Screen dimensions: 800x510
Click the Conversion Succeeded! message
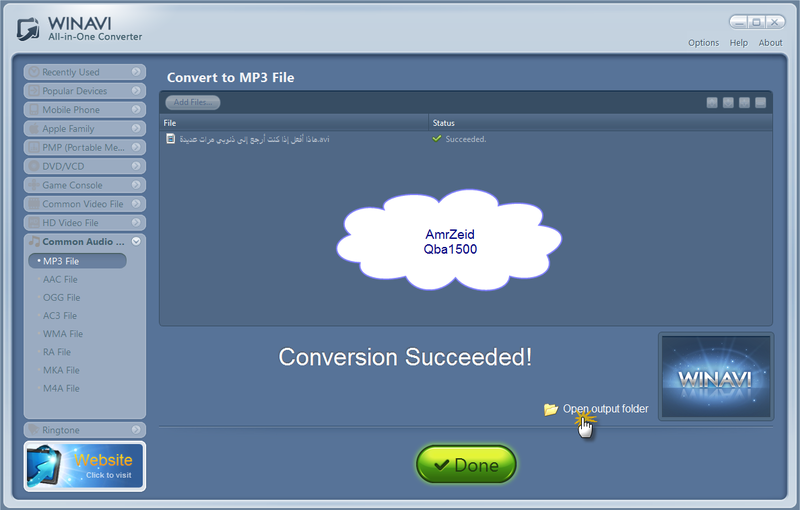point(405,357)
